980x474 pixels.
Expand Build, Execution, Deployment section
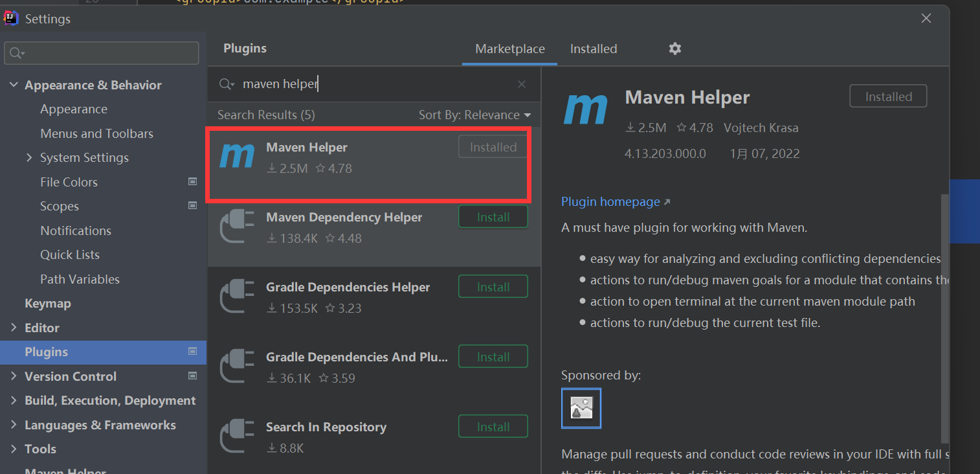tap(14, 401)
